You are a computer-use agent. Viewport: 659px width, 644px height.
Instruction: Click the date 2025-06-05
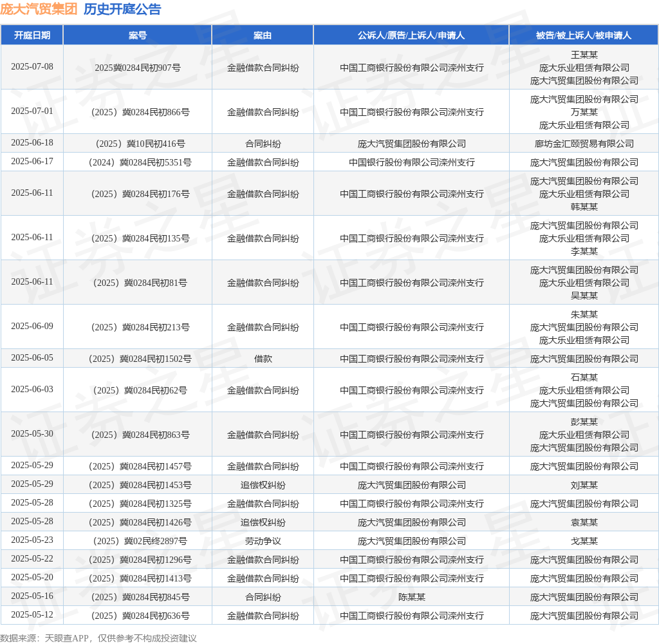[x=32, y=357]
